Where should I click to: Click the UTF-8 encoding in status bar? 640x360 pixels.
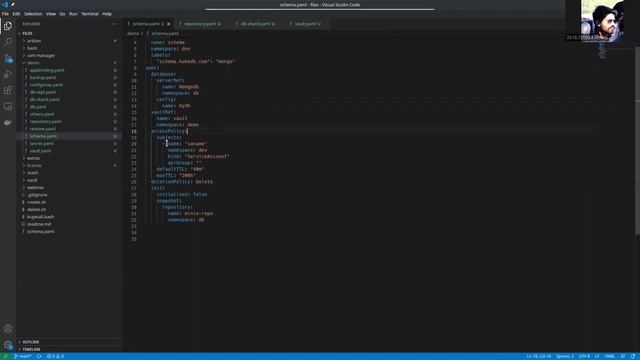tap(584, 356)
